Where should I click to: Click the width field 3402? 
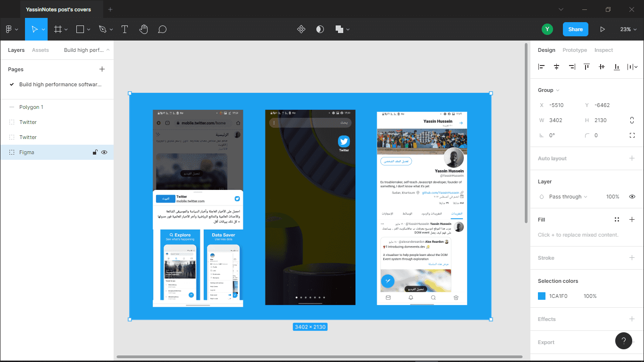click(557, 120)
